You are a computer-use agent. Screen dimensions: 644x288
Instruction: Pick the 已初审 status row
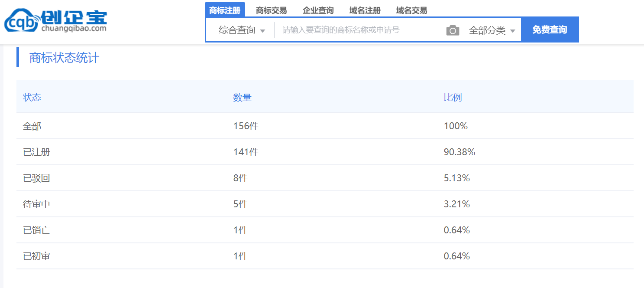(36, 256)
